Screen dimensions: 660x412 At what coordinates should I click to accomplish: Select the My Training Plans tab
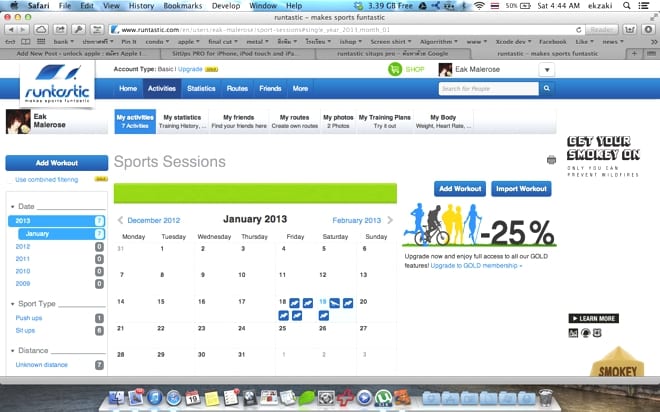pos(385,121)
